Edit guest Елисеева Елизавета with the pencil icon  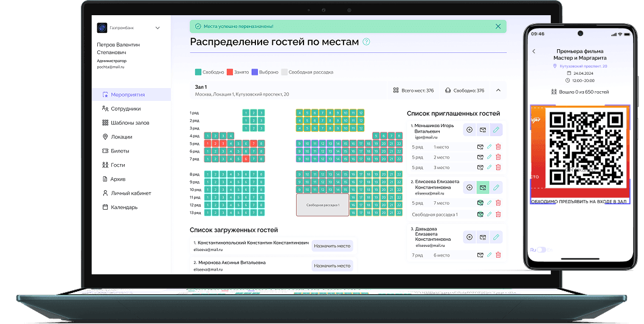coord(496,188)
